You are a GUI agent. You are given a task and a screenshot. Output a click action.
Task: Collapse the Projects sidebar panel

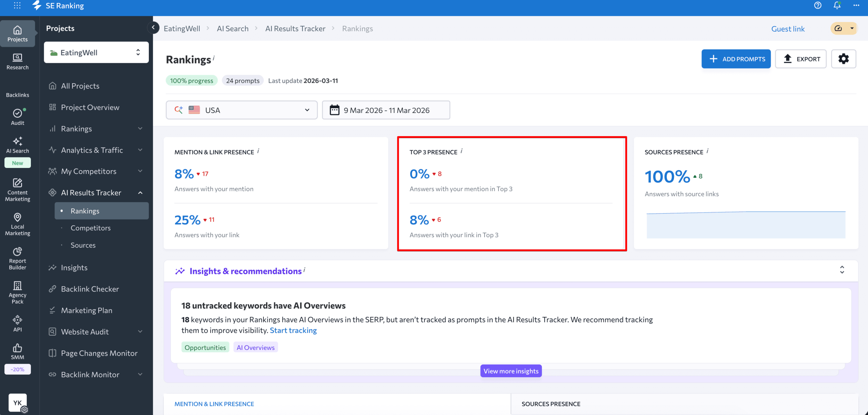[x=153, y=27]
